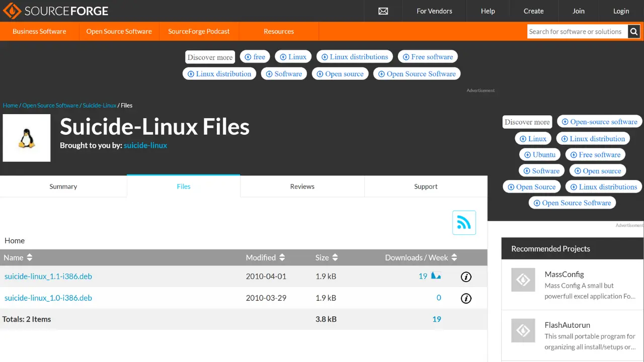Open the Reviews tab
This screenshot has width=644, height=362.
302,187
